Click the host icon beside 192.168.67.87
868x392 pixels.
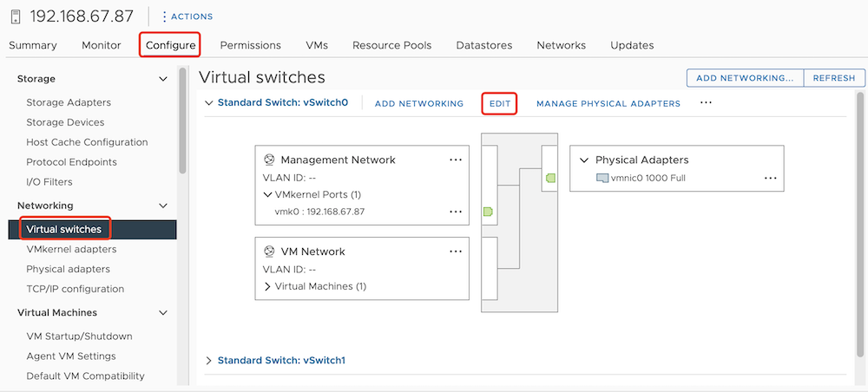(15, 16)
